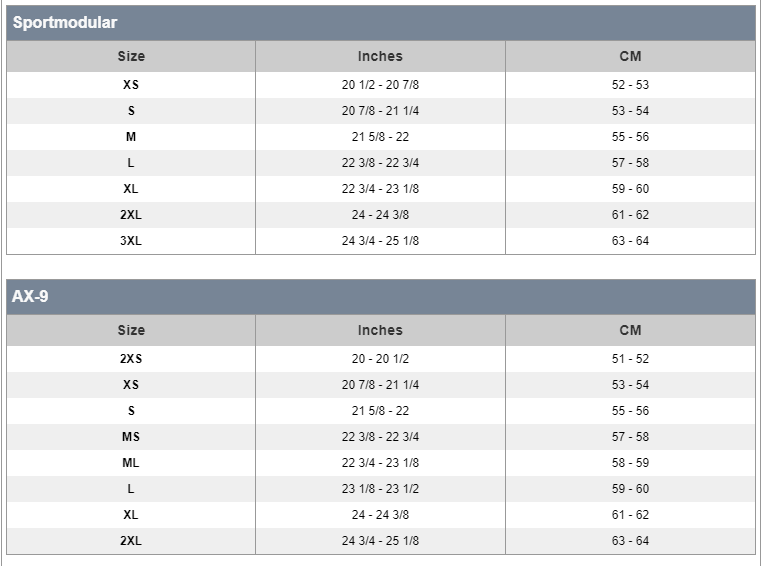Select the Sportmodular Size column header

point(131,56)
